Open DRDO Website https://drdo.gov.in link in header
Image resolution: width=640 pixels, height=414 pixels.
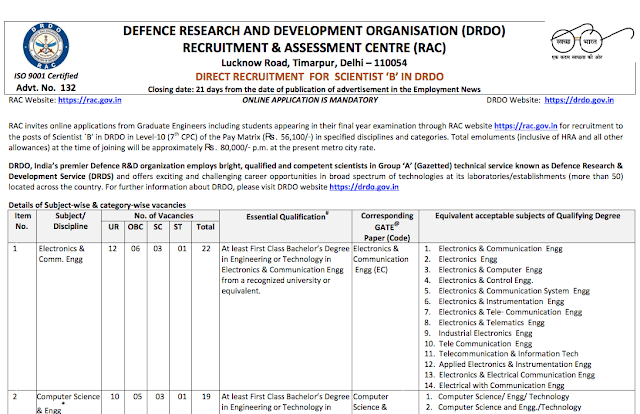coord(579,100)
